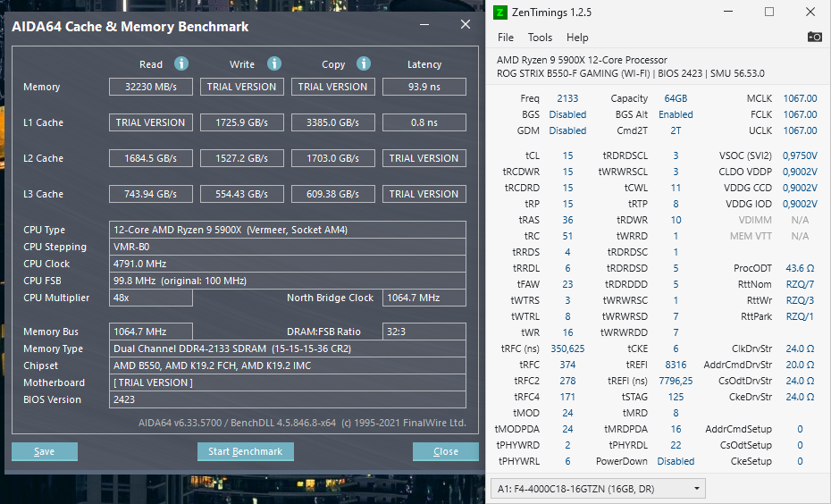Screen dimensions: 831x504
Task: Click the Save button in AIDA64
Action: [45, 451]
